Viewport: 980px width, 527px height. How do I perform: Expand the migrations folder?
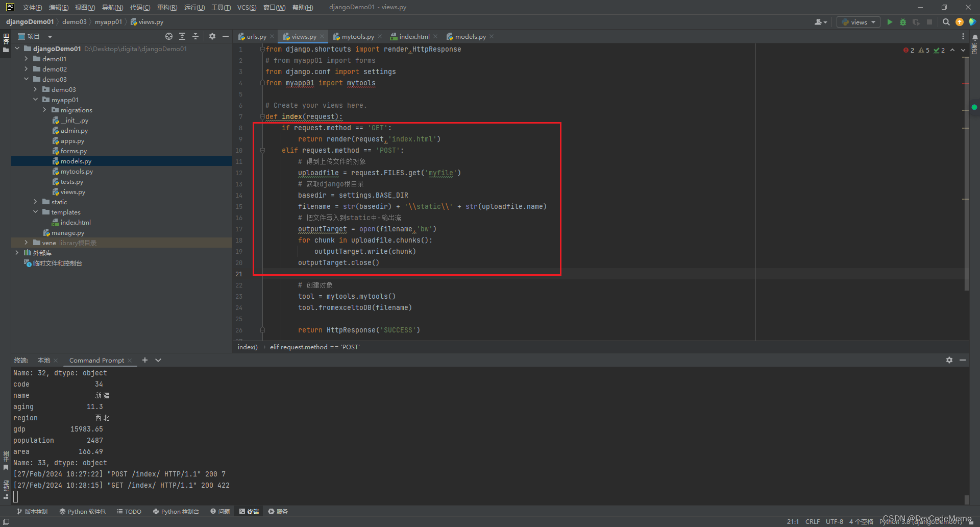[x=44, y=110]
